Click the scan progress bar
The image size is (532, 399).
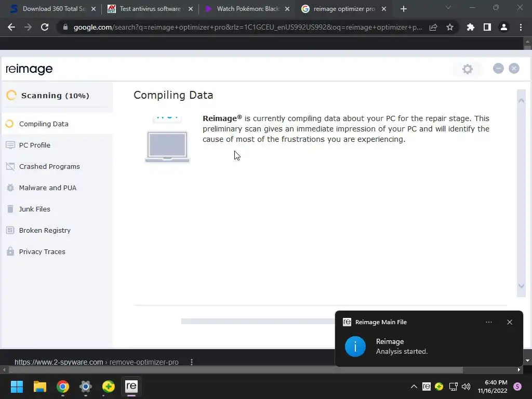[x=258, y=321]
